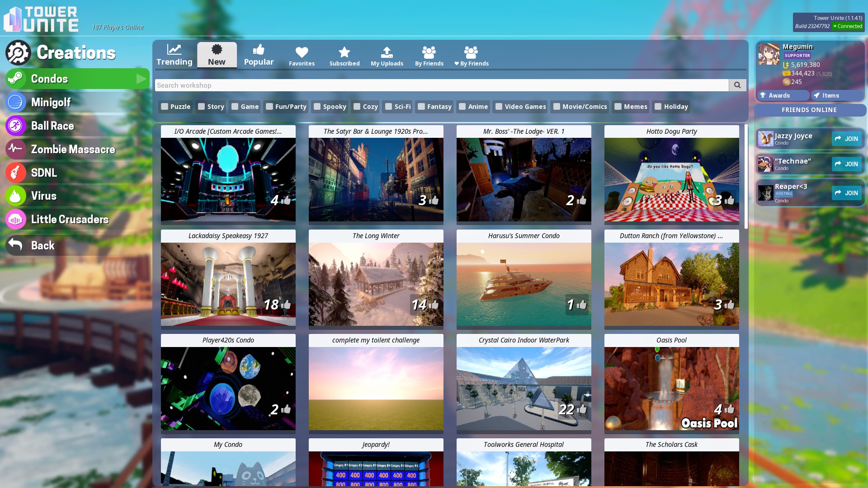This screenshot has width=868, height=488.
Task: Like Lackadaisy Speakeasy 1927 via thumbs-up
Action: click(286, 305)
